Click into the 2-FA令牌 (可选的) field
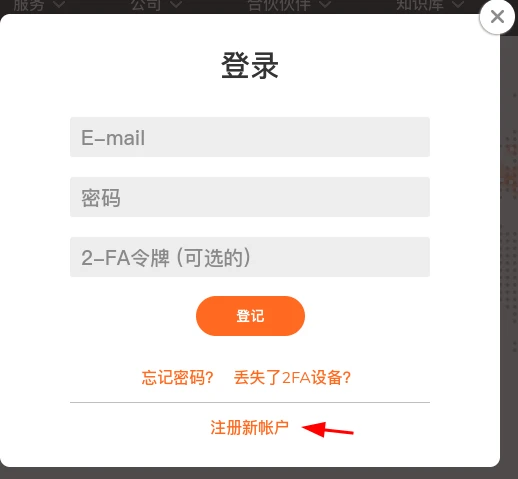Image resolution: width=518 pixels, height=479 pixels. coord(250,257)
